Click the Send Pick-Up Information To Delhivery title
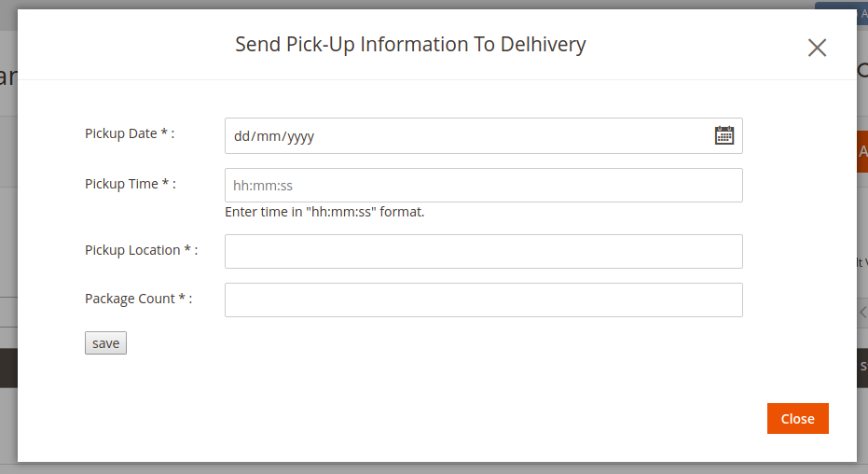Image resolution: width=868 pixels, height=474 pixels. [x=410, y=44]
